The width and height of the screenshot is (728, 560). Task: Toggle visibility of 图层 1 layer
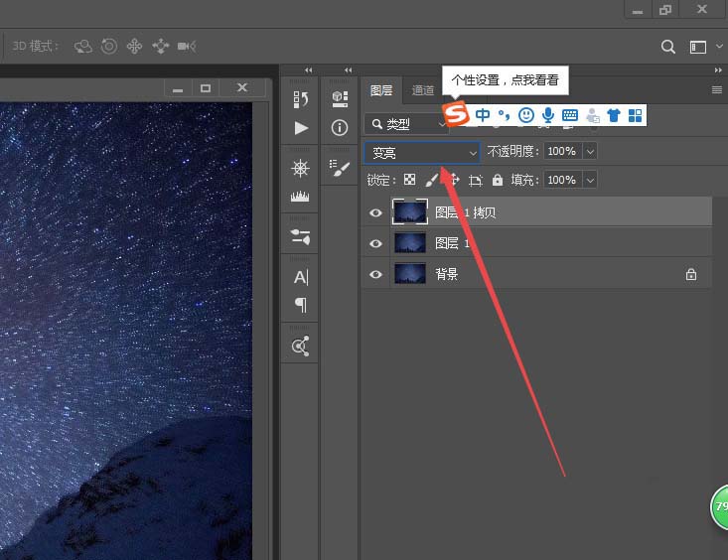375,243
